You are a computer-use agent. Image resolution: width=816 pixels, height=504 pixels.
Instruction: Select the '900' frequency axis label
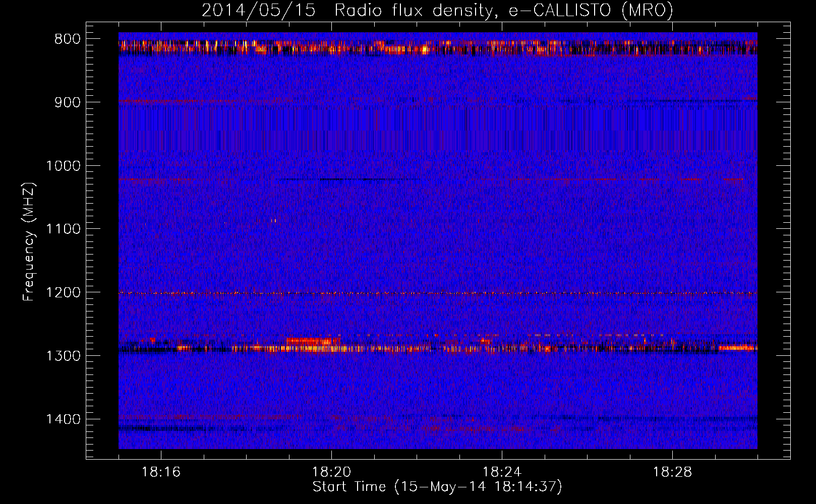[x=68, y=102]
